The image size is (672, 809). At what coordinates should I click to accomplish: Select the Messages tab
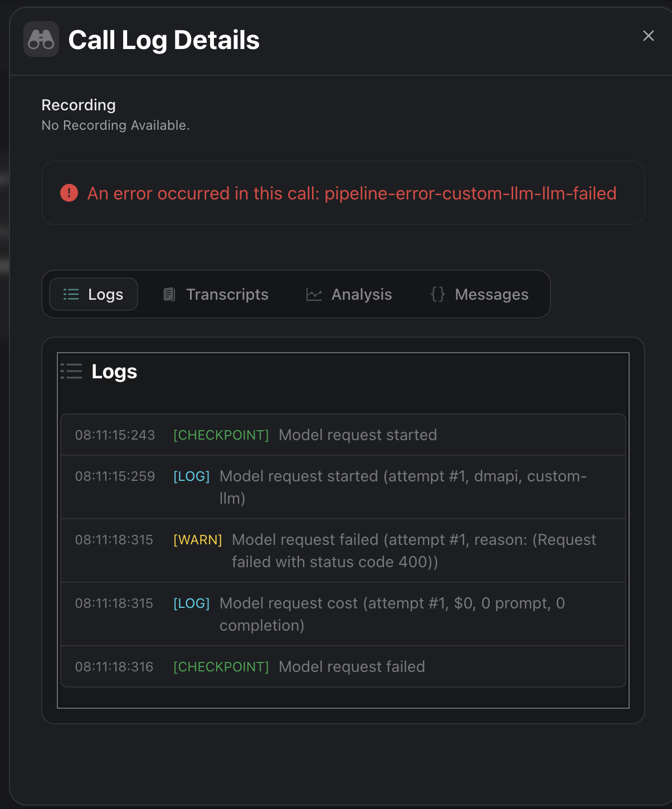[x=480, y=294]
